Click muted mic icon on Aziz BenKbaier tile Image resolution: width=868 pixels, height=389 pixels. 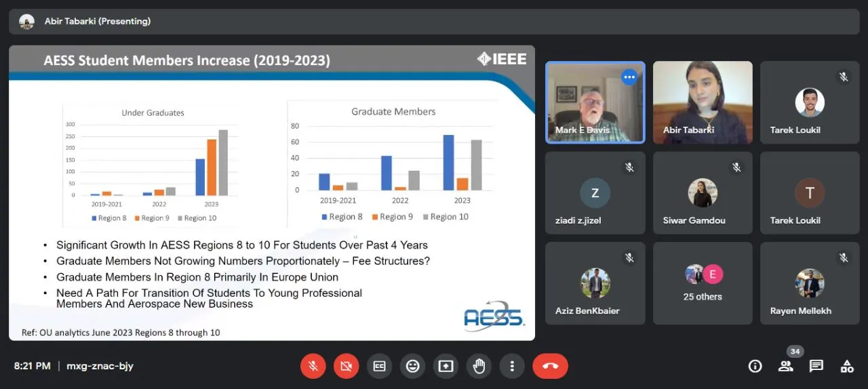629,258
